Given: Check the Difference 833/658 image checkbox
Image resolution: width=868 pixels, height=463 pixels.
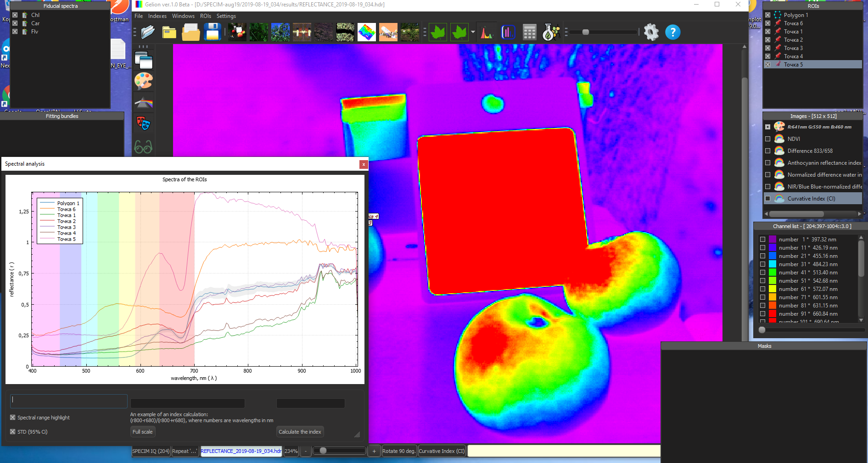Looking at the screenshot, I should click(x=767, y=151).
